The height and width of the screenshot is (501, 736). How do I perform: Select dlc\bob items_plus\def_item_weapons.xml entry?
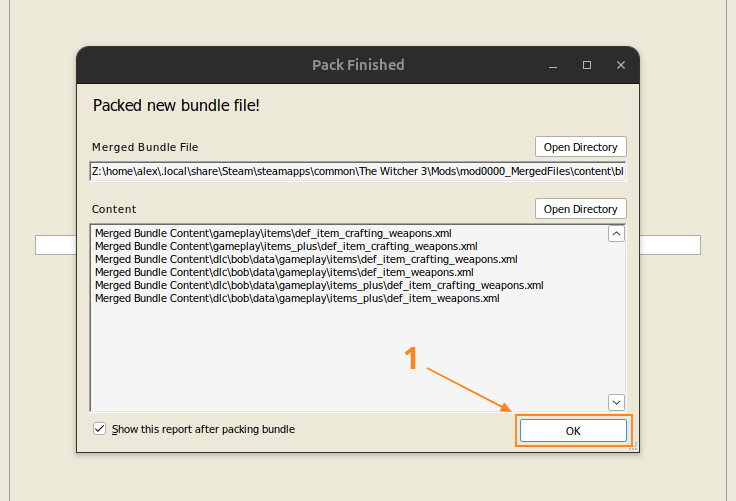tap(297, 298)
